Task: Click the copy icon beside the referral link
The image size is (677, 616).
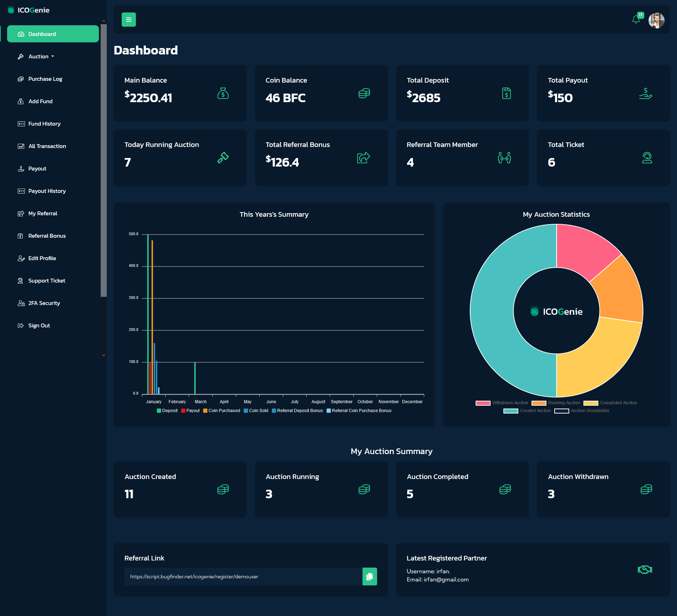Action: (370, 576)
